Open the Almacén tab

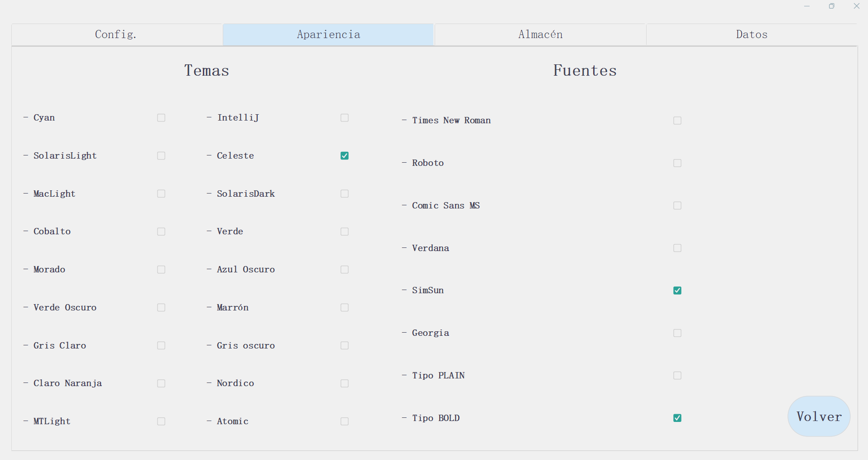coord(540,34)
